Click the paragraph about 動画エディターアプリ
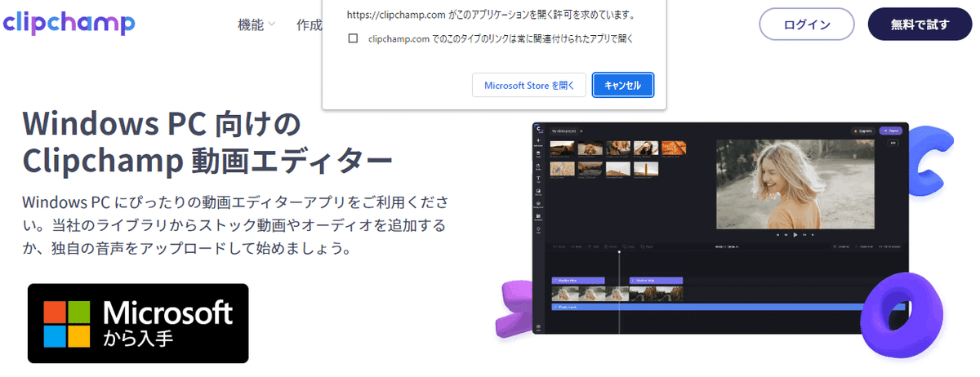980x377 pixels. pos(237,224)
